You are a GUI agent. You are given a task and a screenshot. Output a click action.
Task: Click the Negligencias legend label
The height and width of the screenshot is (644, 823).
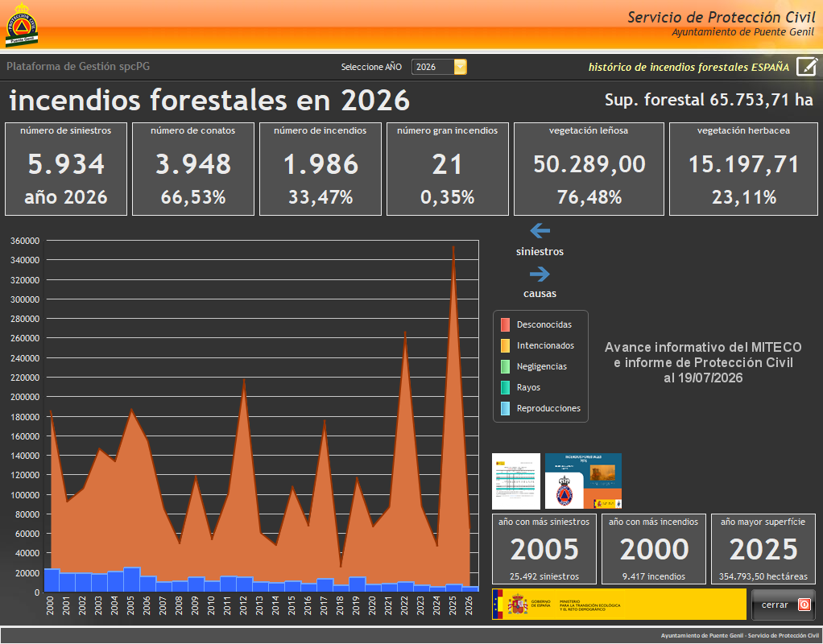pyautogui.click(x=542, y=367)
